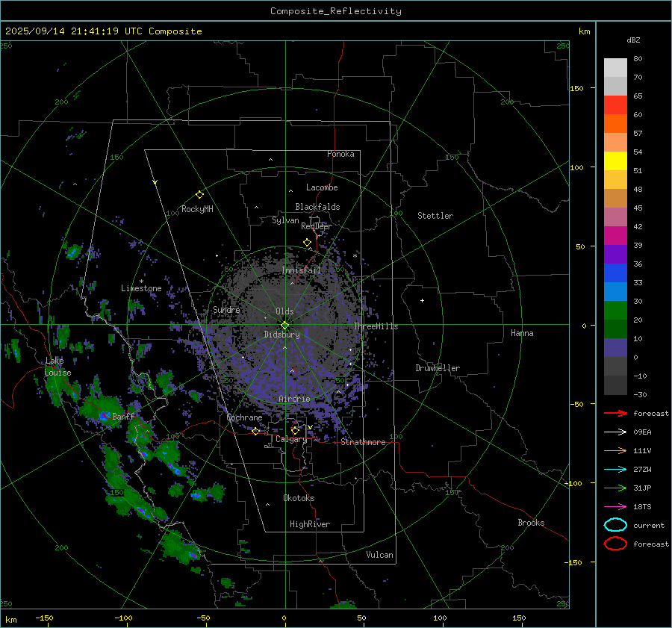Click the red forecast arrow in legend

tap(615, 413)
